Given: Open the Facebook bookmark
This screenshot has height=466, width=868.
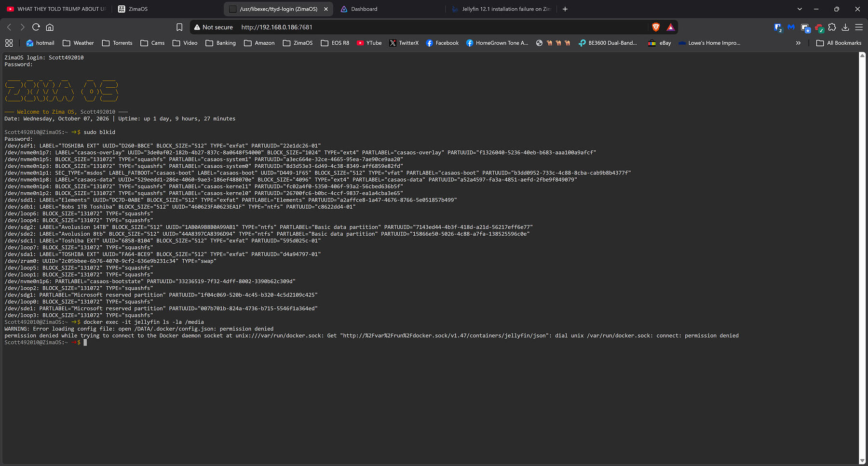Looking at the screenshot, I should [x=442, y=43].
